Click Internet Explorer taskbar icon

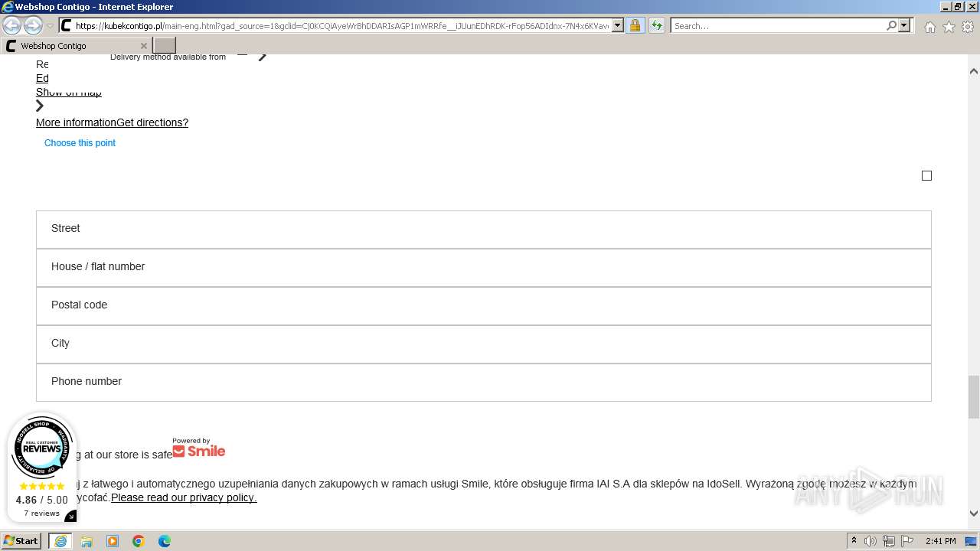(60, 541)
